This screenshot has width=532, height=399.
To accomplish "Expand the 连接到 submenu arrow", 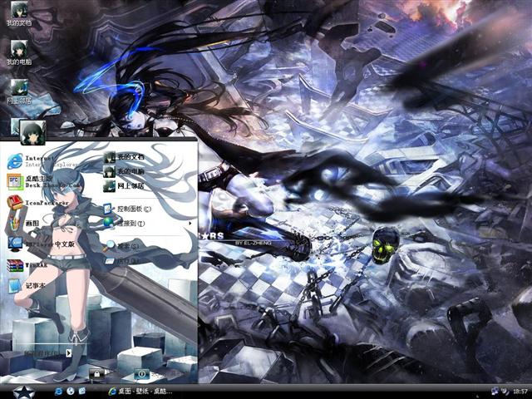I will (x=190, y=224).
